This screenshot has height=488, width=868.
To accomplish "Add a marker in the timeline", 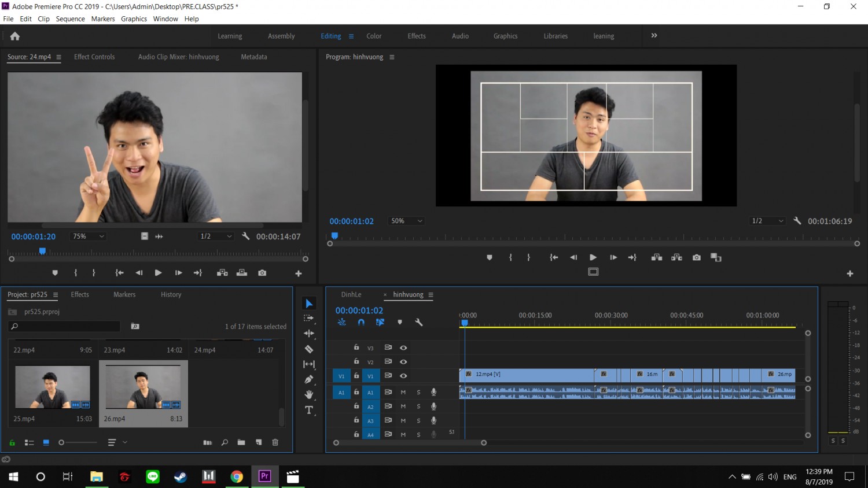I will tap(400, 322).
